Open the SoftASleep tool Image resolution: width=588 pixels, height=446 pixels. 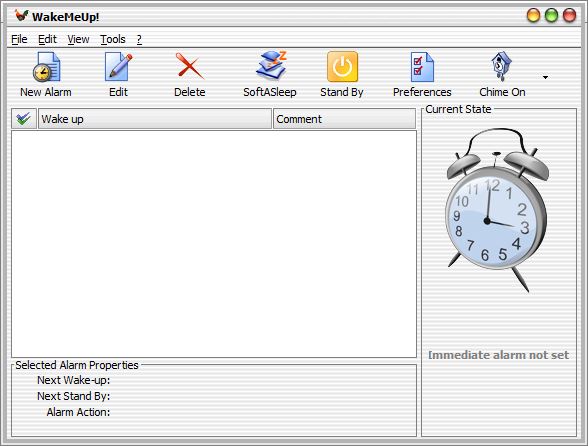270,75
